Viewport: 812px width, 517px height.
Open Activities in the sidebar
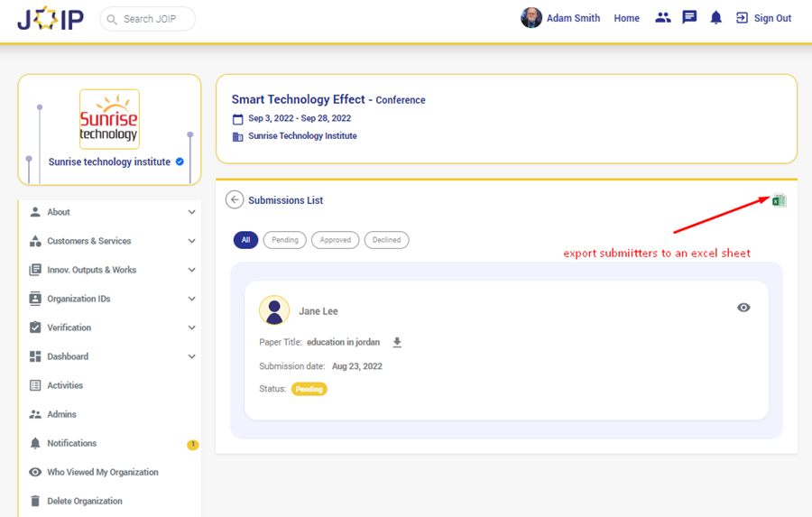coord(64,385)
